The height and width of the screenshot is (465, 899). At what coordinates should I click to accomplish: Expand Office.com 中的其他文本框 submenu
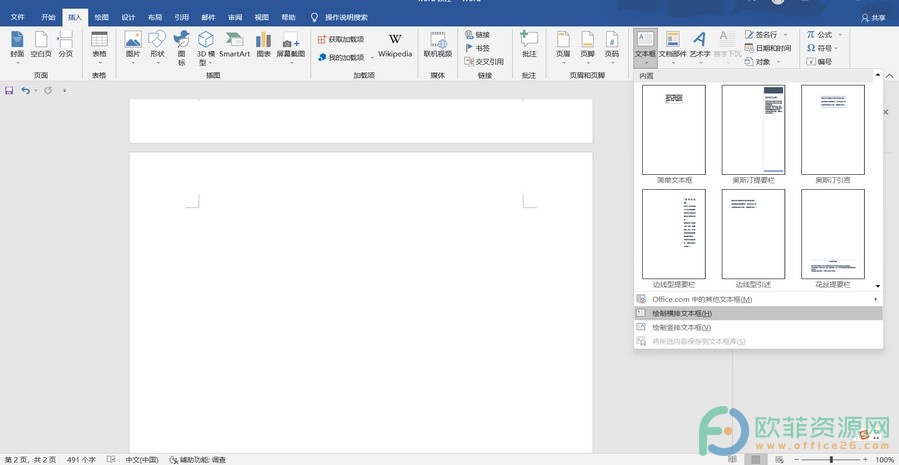(x=758, y=299)
